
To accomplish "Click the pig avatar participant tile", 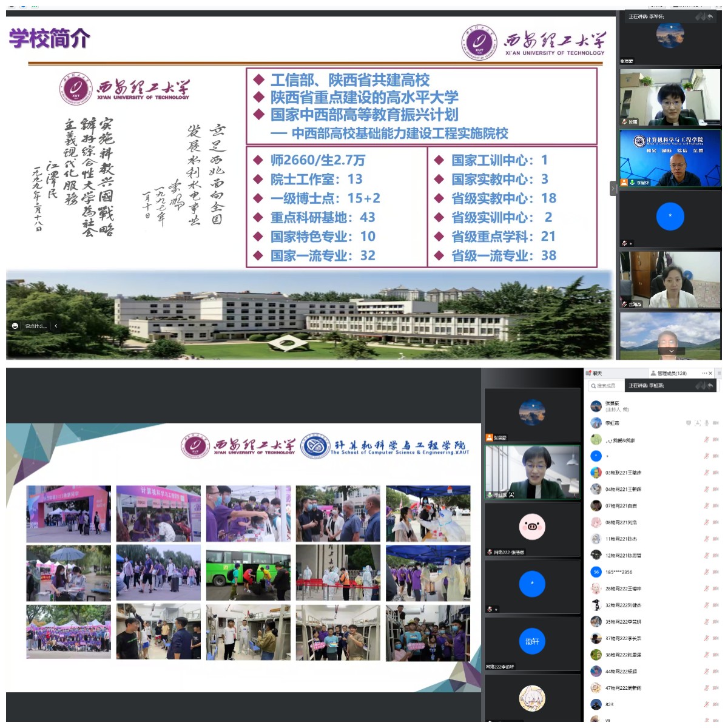I will click(532, 528).
